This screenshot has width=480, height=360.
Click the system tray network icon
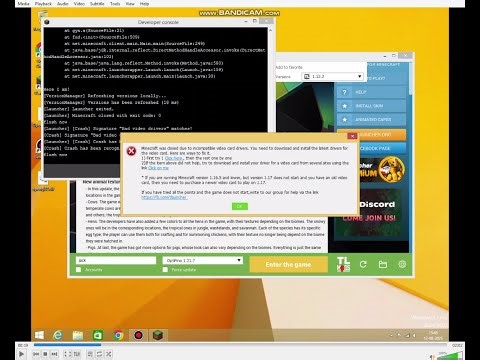click(x=407, y=335)
